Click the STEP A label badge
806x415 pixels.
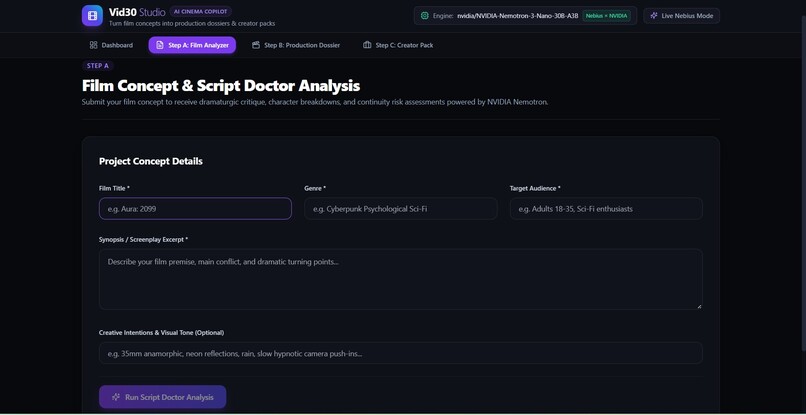tap(98, 66)
